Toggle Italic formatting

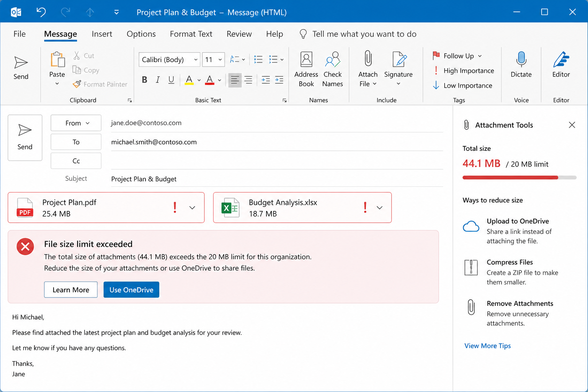[158, 80]
